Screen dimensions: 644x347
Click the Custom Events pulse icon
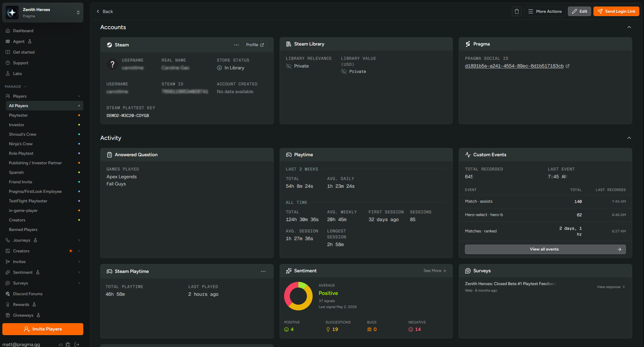(x=468, y=155)
